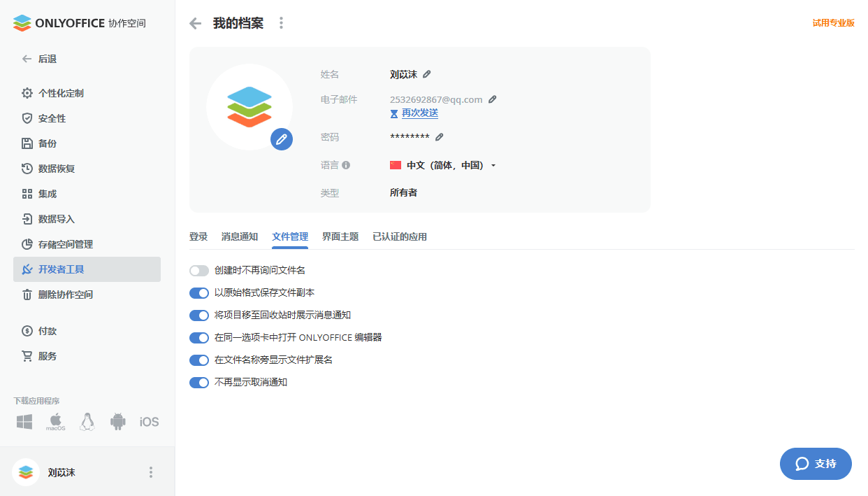Download the Linux penguin app icon
The height and width of the screenshot is (496, 868).
[x=87, y=422]
